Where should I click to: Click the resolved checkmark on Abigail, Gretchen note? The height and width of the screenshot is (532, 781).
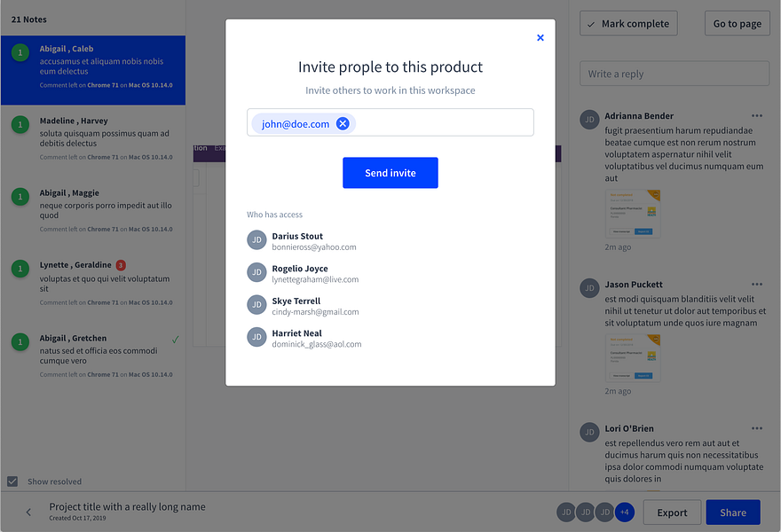[x=175, y=339]
